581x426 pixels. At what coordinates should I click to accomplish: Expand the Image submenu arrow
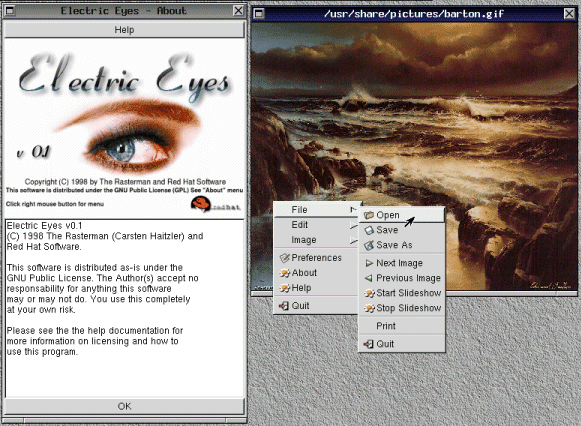353,240
